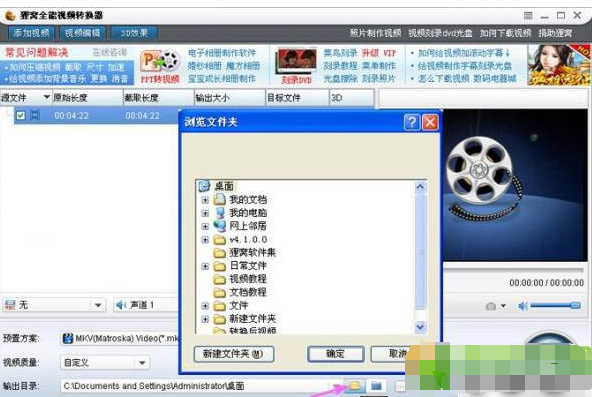Click the 新建文件夹(M) button

(234, 354)
